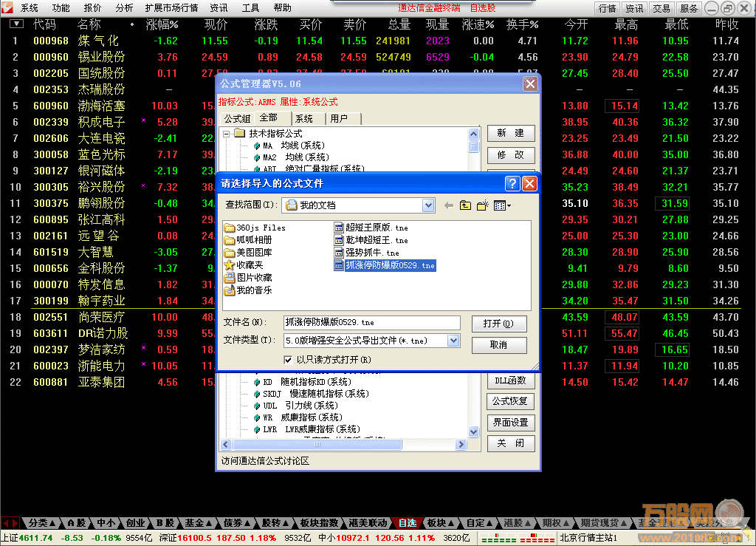Go back using the left arrow in file dialog

point(449,205)
